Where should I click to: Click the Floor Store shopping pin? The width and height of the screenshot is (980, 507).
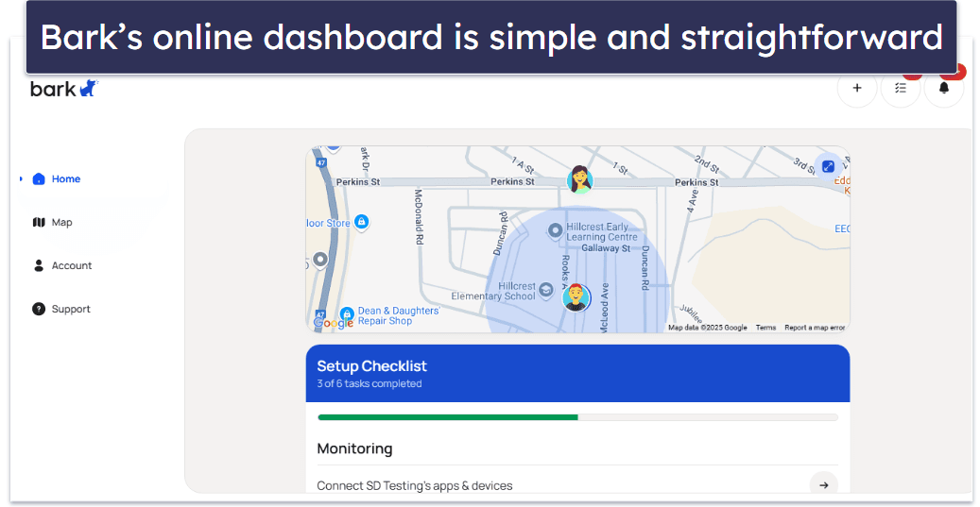pos(361,222)
